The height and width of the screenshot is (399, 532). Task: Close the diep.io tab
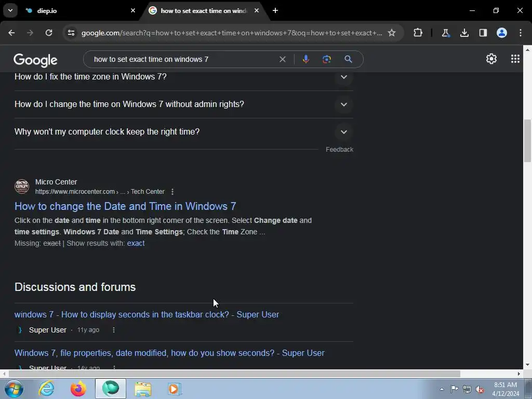click(133, 10)
